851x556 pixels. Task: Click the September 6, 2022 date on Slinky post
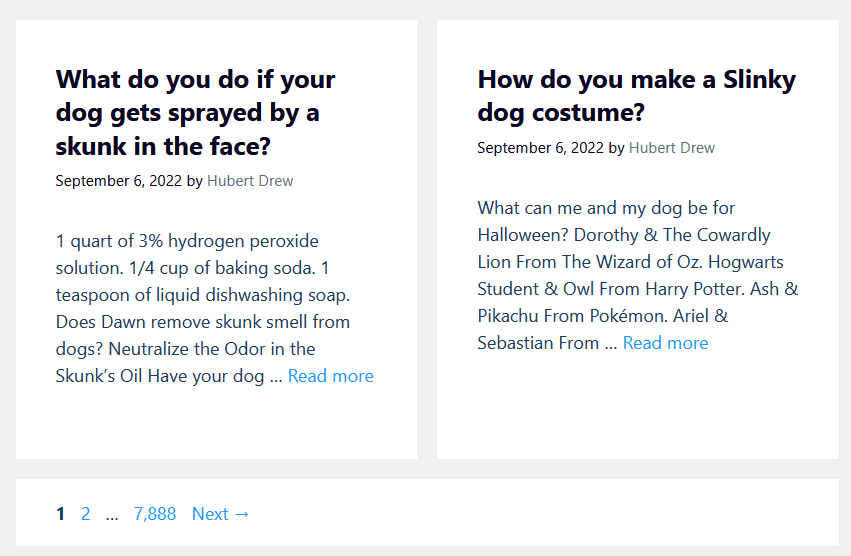click(x=541, y=148)
